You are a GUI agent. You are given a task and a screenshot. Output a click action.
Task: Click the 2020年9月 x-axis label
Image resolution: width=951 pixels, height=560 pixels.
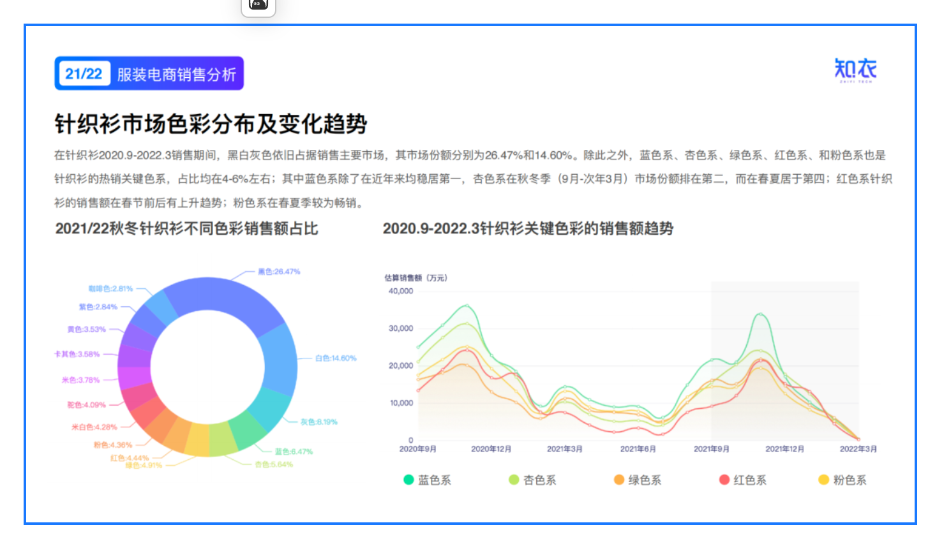coord(418,449)
